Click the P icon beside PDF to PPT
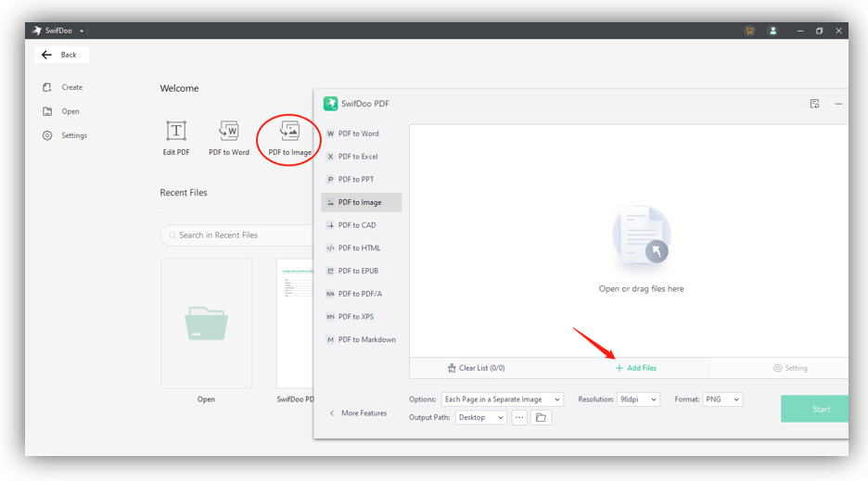This screenshot has height=481, width=868. pos(330,180)
